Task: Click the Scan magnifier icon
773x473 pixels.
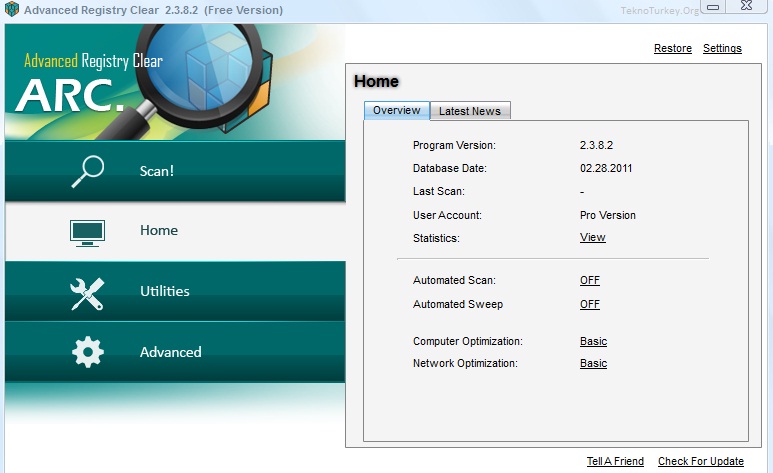Action: click(88, 172)
